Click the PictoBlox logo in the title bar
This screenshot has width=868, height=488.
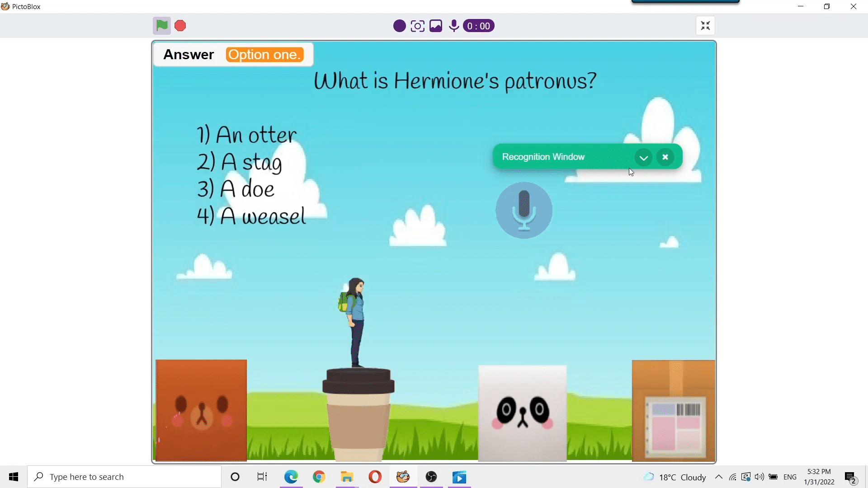5,6
